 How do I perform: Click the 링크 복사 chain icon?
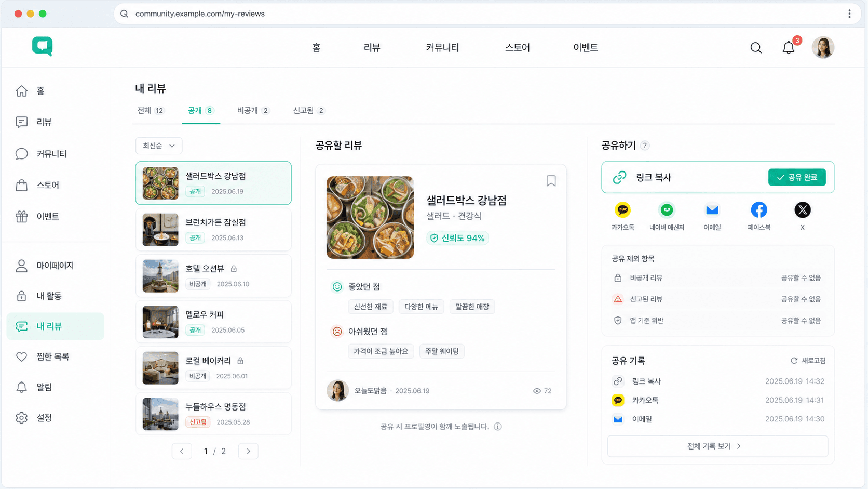[x=619, y=177]
